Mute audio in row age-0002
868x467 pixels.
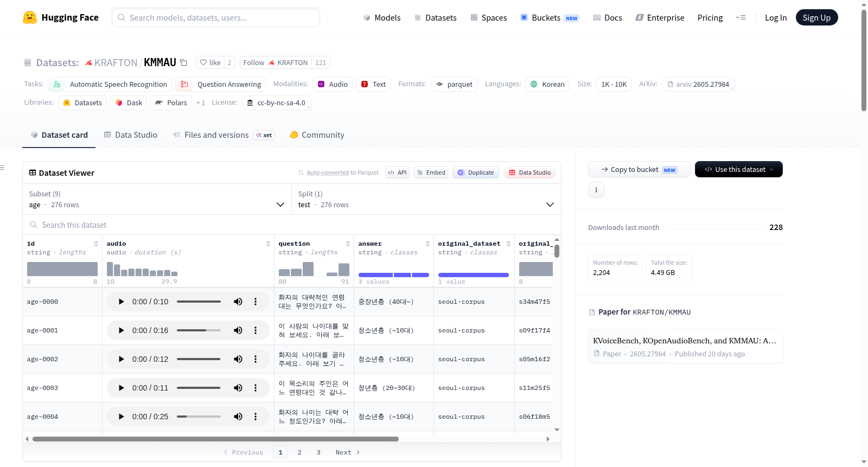238,359
